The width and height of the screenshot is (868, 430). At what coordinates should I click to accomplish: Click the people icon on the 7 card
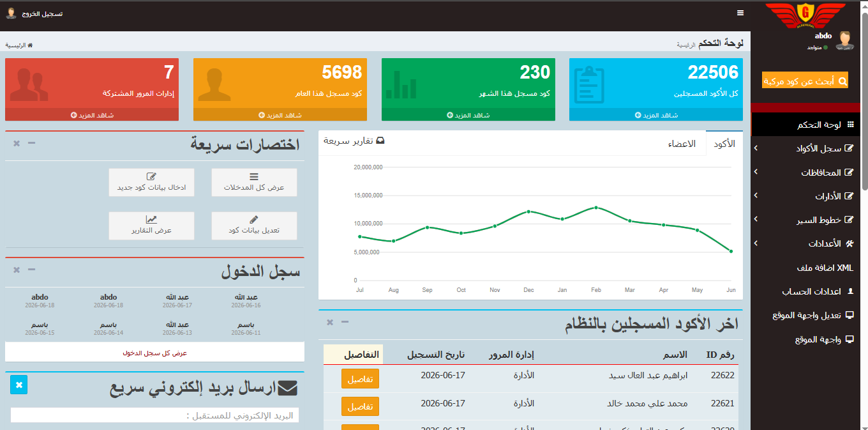[29, 84]
